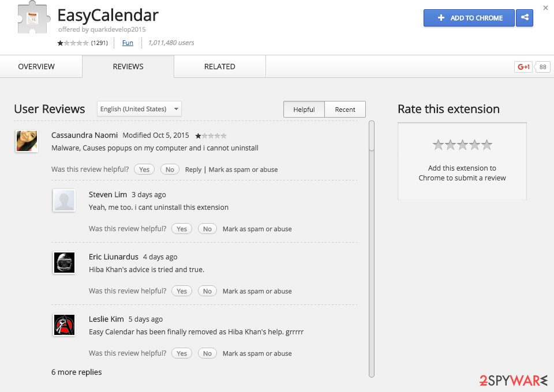Click the 1,011,480 users text
Screen dimensions: 554x392
[171, 43]
